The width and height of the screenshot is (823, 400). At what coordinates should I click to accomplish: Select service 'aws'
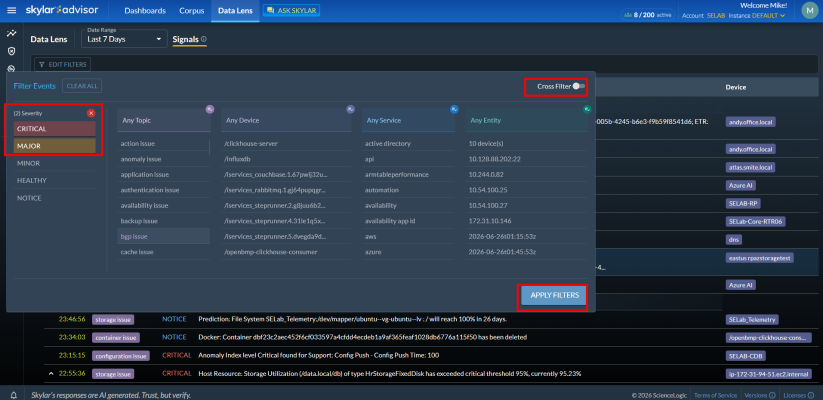tap(408, 236)
